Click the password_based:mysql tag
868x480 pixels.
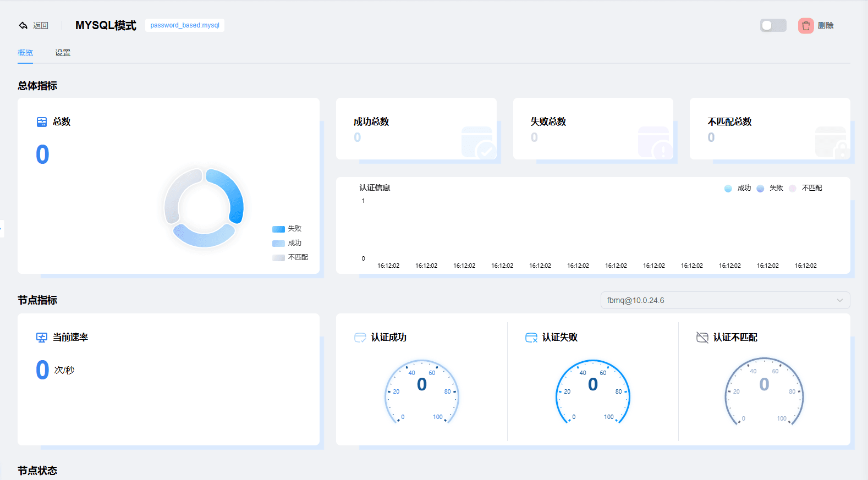point(185,25)
